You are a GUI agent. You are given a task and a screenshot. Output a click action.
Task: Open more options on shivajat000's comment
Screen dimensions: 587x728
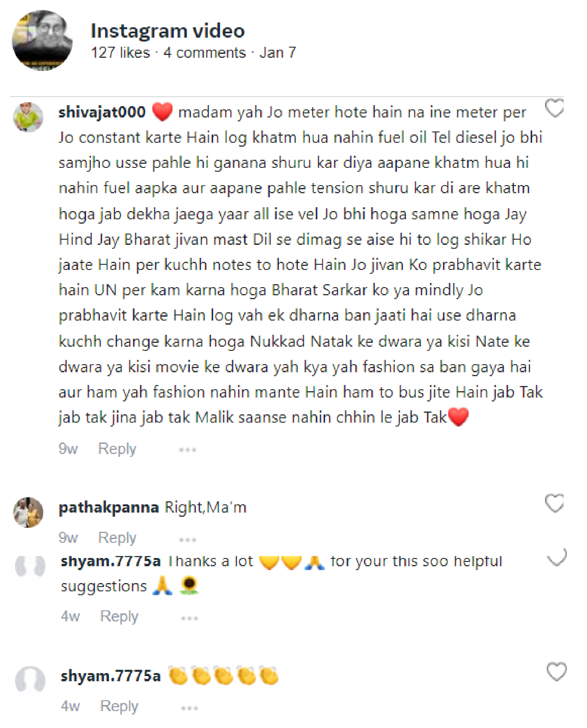[x=188, y=450]
